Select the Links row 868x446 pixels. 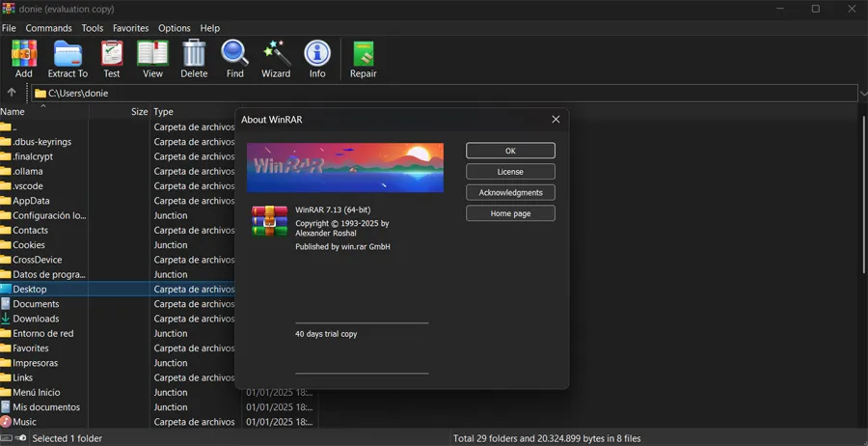[x=119, y=377]
